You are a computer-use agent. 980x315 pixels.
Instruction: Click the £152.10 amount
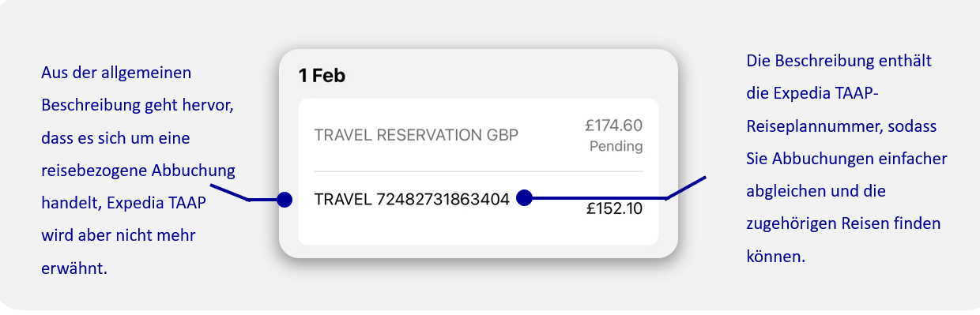click(614, 209)
